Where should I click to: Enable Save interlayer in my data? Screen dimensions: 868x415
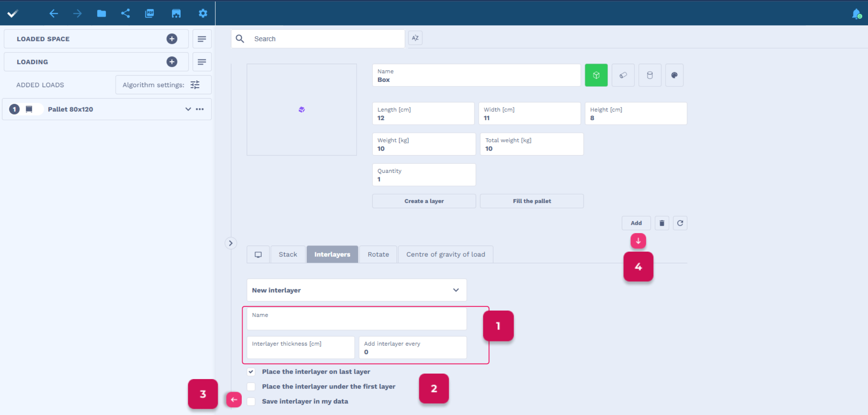pyautogui.click(x=251, y=401)
